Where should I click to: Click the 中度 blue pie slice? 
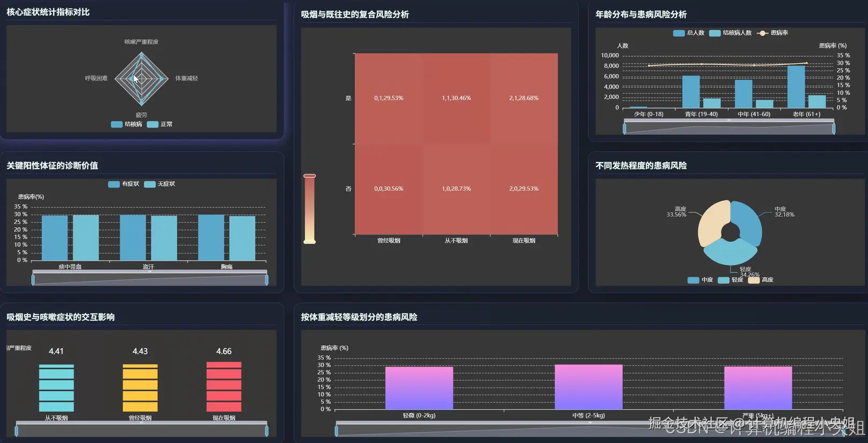[x=750, y=223]
